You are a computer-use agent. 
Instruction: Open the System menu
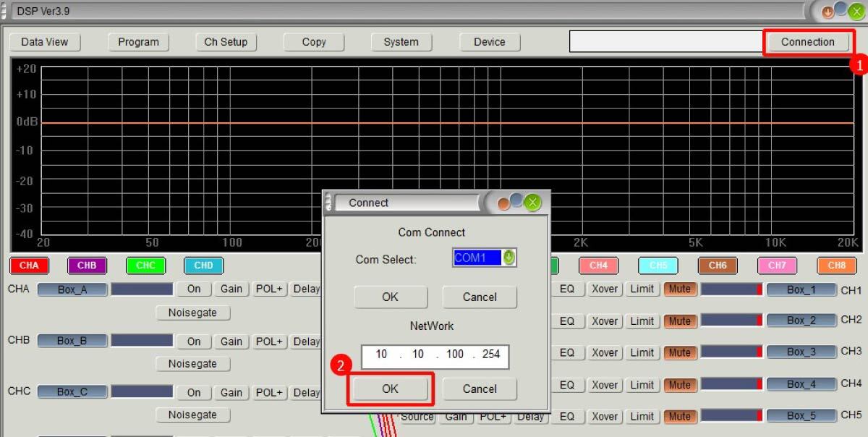pos(401,42)
